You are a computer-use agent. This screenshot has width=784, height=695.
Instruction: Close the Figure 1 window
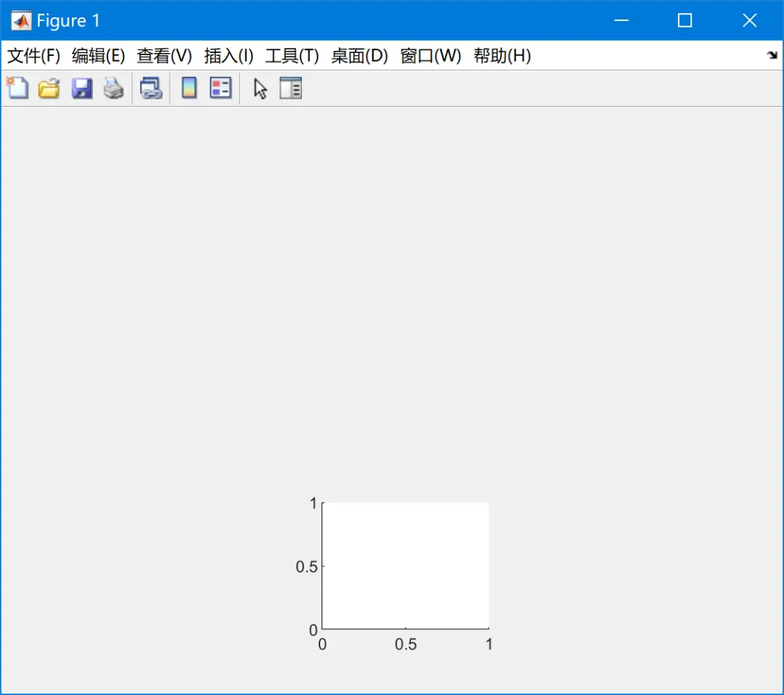click(x=749, y=20)
